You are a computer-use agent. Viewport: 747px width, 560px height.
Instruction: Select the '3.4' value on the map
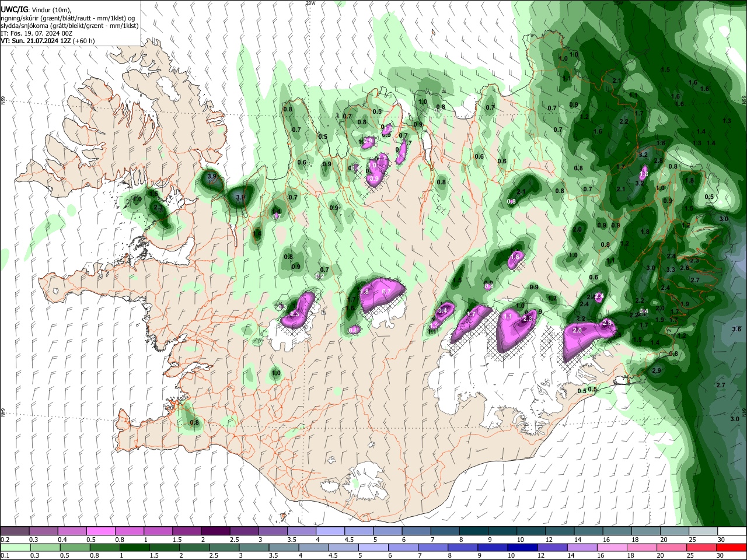click(x=442, y=311)
